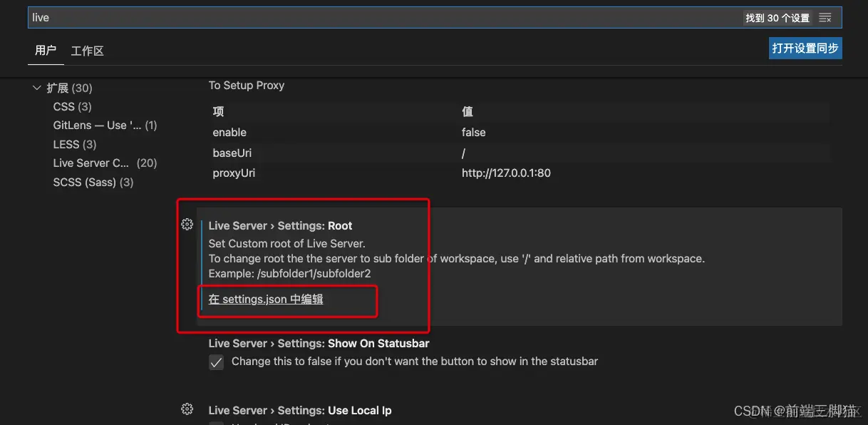Click the 'Example: /subfolder1/subfolder2' text
Image resolution: width=868 pixels, height=425 pixels.
(290, 274)
